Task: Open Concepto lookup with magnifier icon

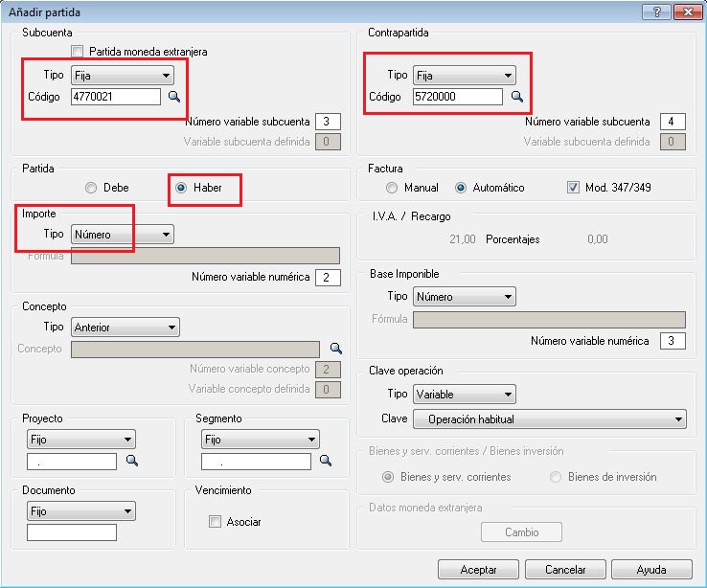Action: click(x=336, y=349)
